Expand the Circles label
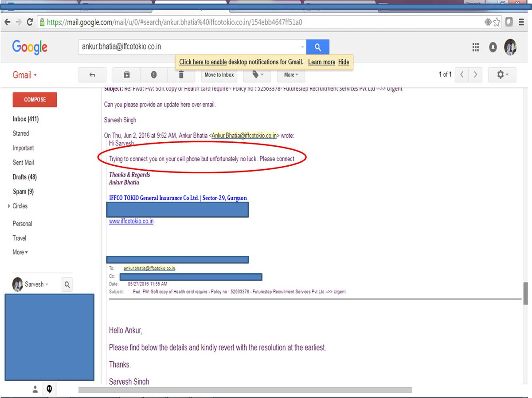 pos(9,206)
